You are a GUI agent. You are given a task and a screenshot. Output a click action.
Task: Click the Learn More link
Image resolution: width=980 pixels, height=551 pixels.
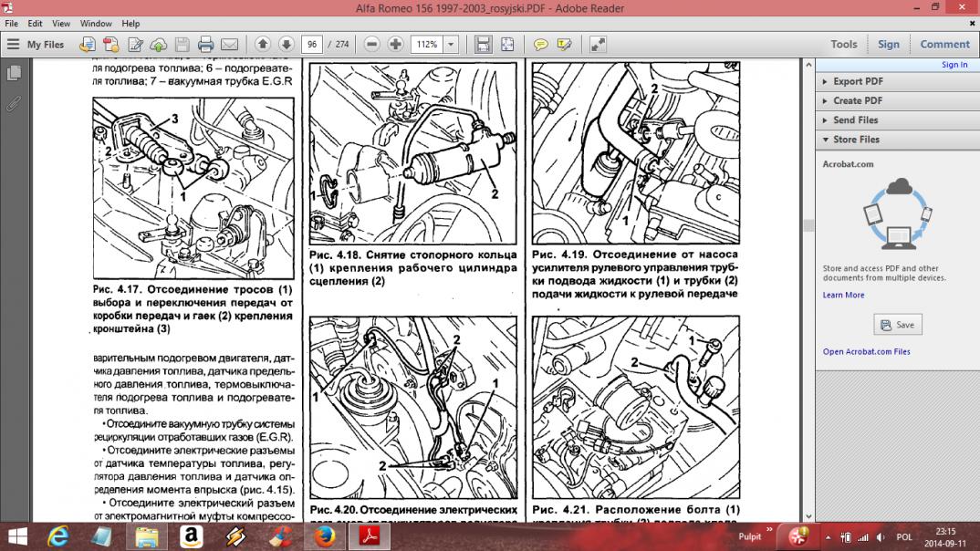coord(843,295)
